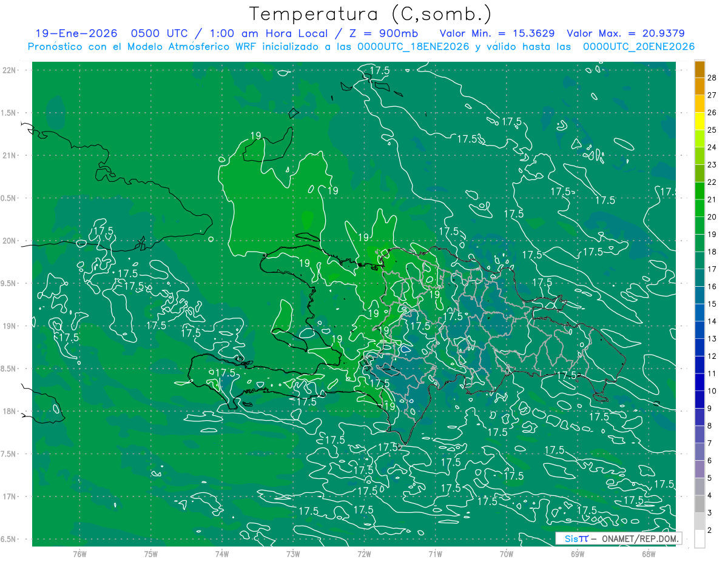This screenshot has height=562, width=728.
Task: Click the "76W" longitude axis label
Action: [x=79, y=554]
